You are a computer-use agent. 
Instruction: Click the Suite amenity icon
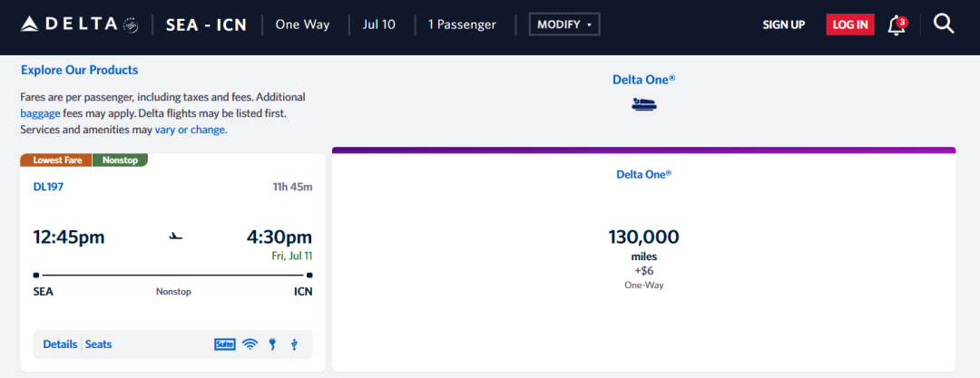[x=224, y=344]
